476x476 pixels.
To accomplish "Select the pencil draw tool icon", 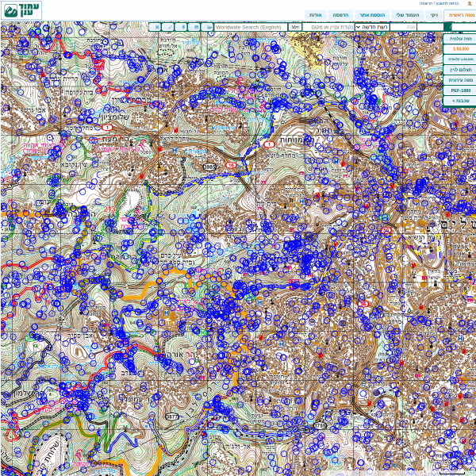I will [167, 27].
